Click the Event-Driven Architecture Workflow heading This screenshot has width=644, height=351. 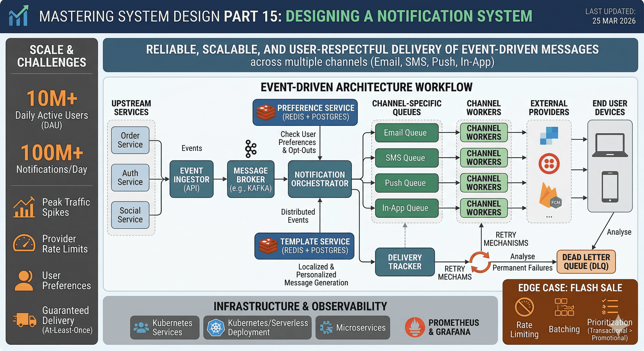coord(367,87)
